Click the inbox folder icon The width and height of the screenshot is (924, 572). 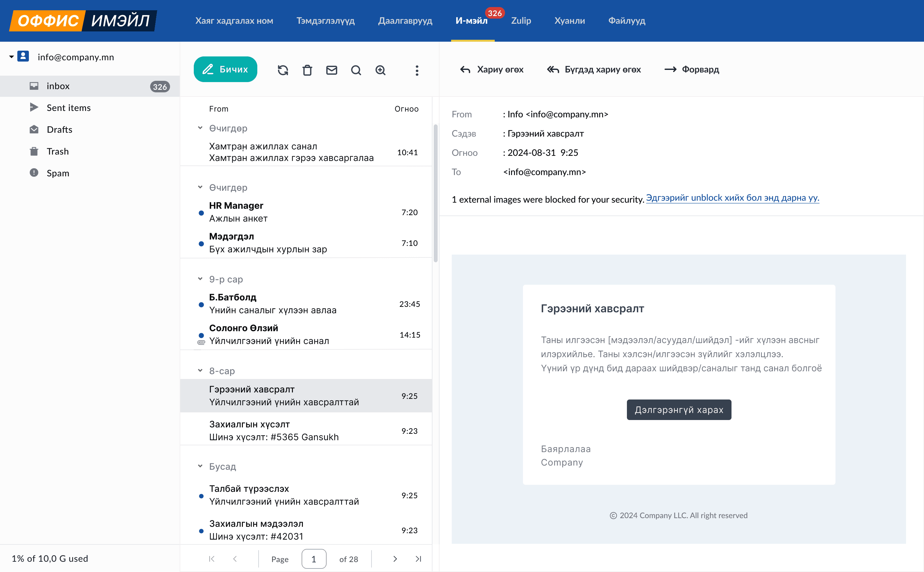click(34, 86)
